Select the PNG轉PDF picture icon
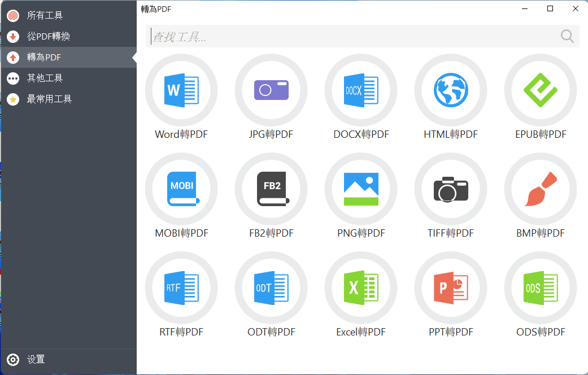The image size is (588, 375). pyautogui.click(x=361, y=189)
